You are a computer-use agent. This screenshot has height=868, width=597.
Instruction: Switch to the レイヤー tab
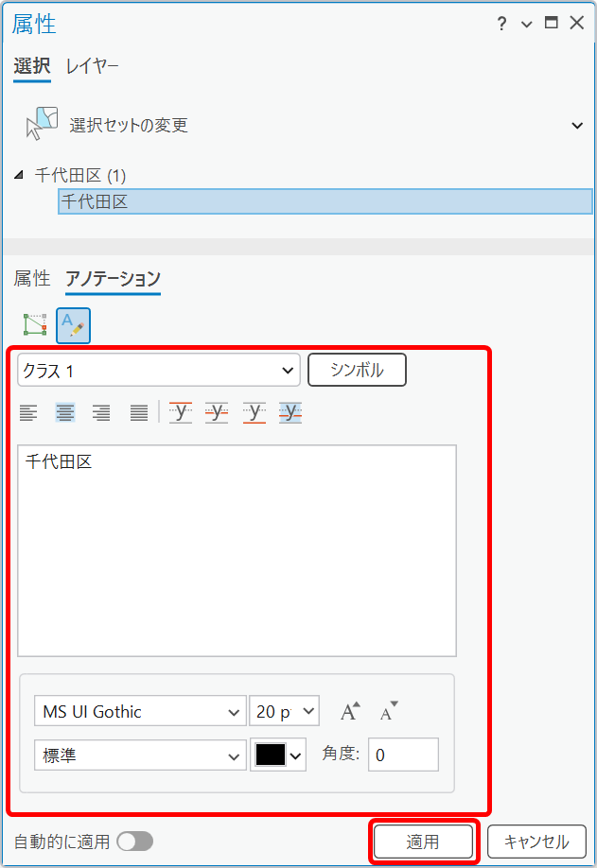coord(93,66)
